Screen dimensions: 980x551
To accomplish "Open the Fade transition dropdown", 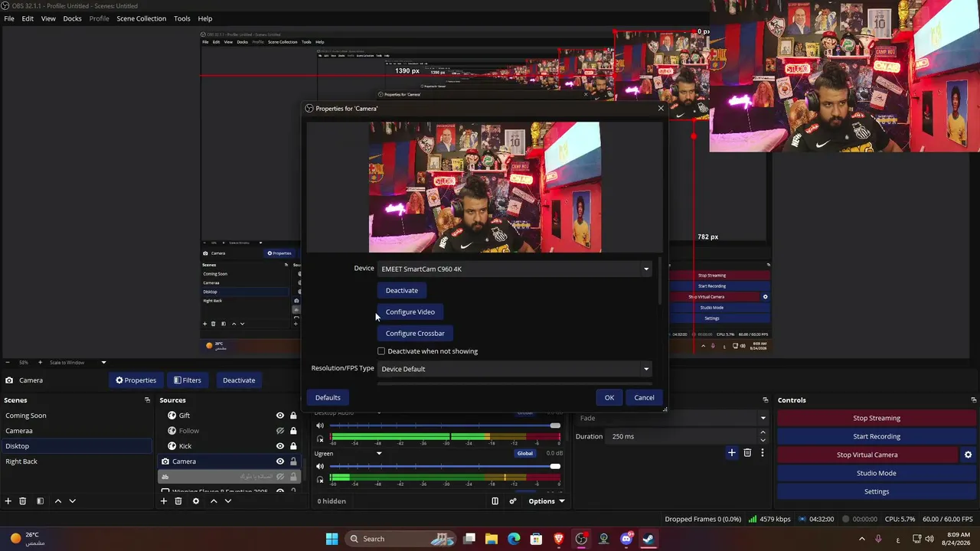I will click(x=671, y=418).
